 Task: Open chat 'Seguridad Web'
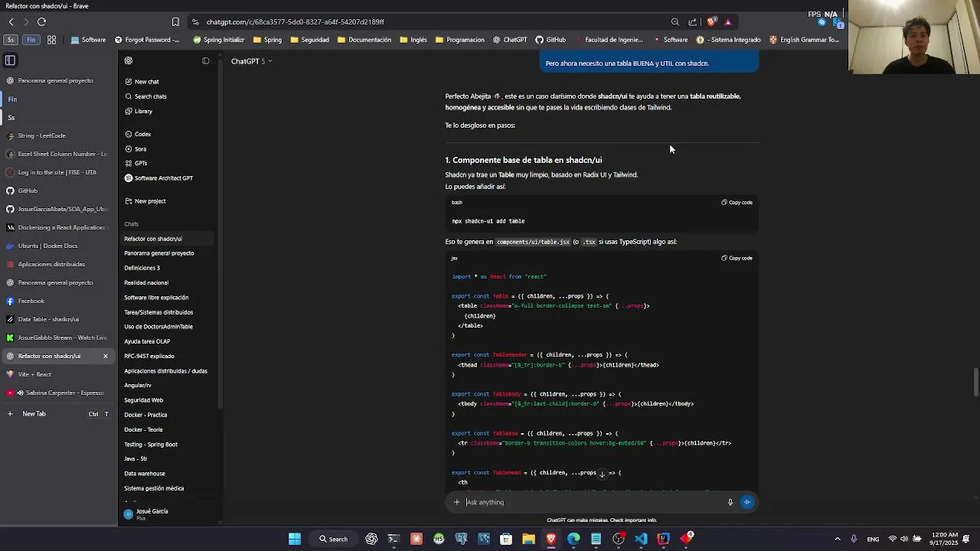(x=143, y=400)
